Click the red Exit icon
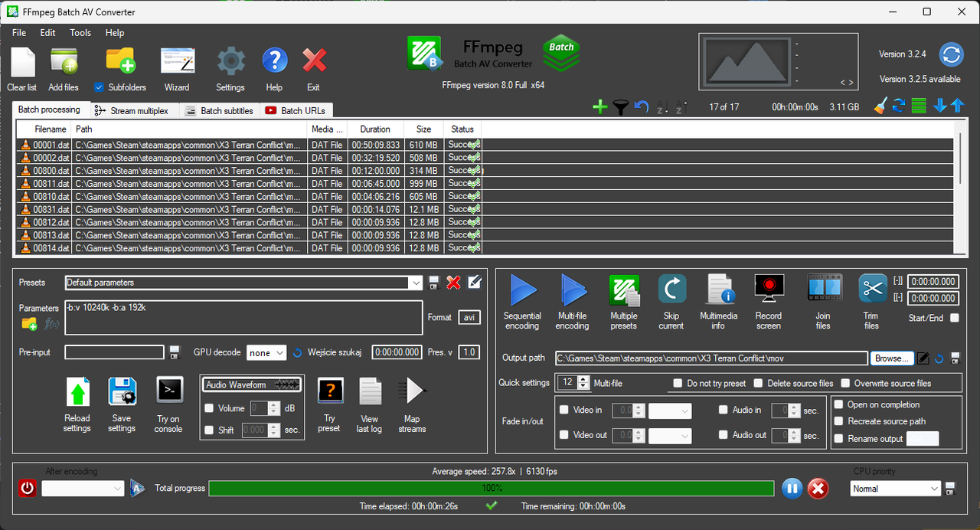980x530 pixels. pos(314,61)
